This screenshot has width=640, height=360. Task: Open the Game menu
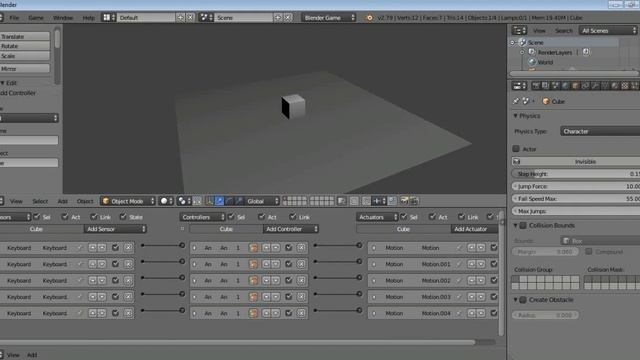[36, 18]
